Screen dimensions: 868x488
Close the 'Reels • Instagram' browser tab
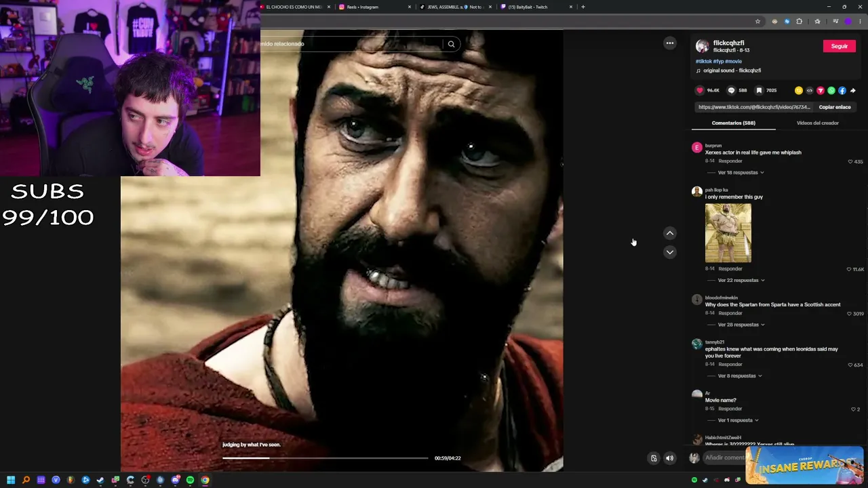tap(410, 7)
